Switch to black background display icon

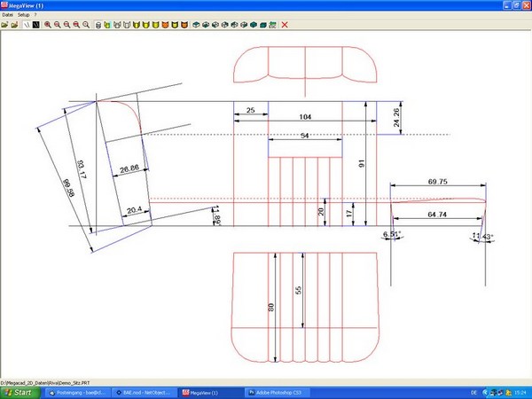click(35, 24)
